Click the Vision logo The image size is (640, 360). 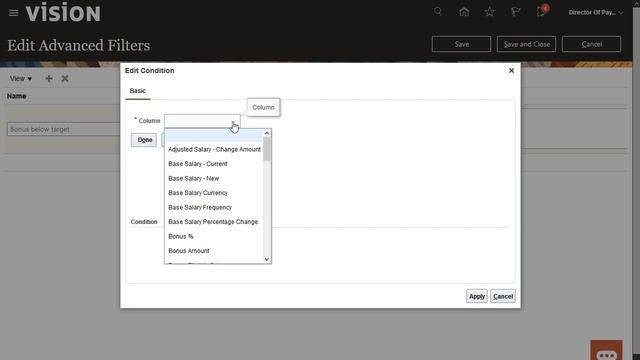click(63, 13)
